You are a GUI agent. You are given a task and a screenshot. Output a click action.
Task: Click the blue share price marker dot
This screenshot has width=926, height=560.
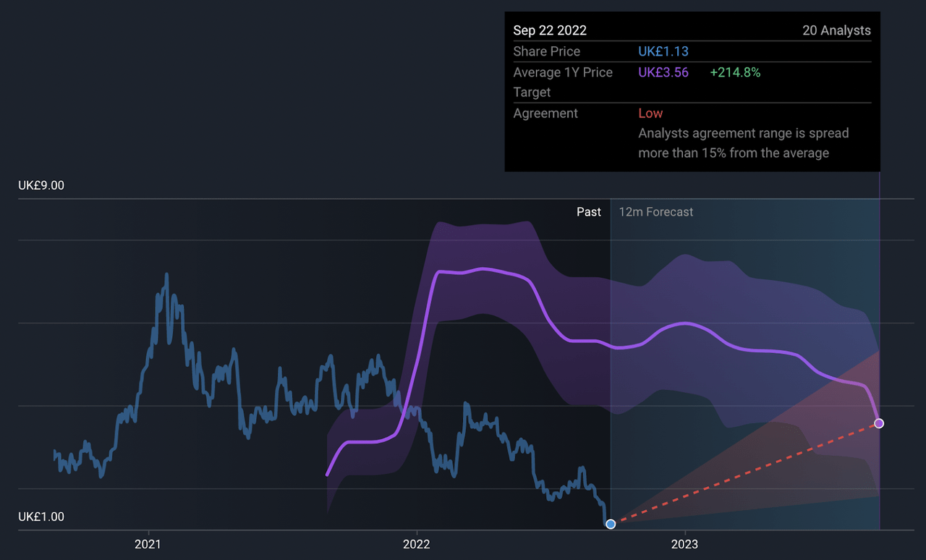pyautogui.click(x=611, y=524)
